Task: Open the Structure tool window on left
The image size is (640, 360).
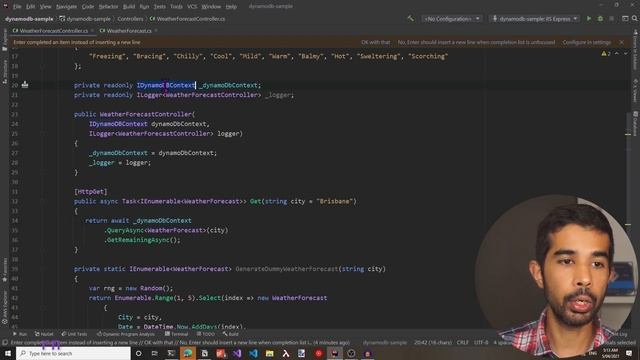Action: point(4,71)
